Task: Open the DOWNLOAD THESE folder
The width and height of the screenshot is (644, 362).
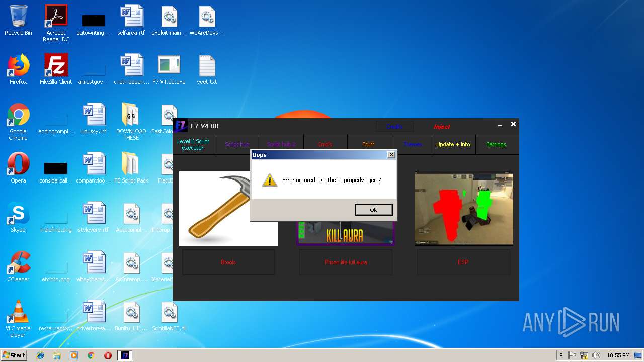Action: (131, 122)
